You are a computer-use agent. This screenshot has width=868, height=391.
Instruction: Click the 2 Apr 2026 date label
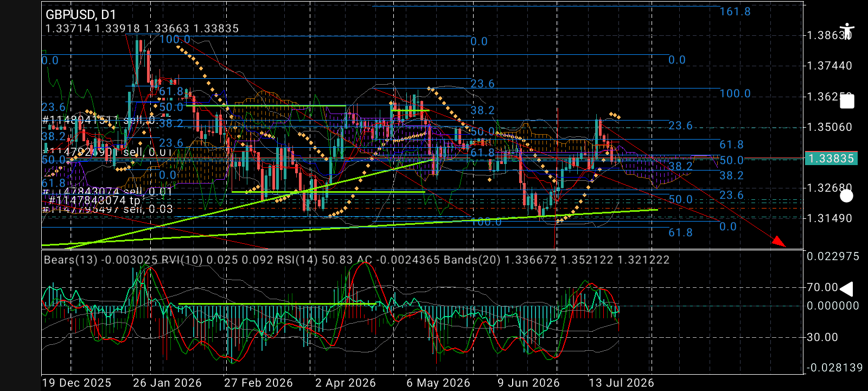click(346, 383)
